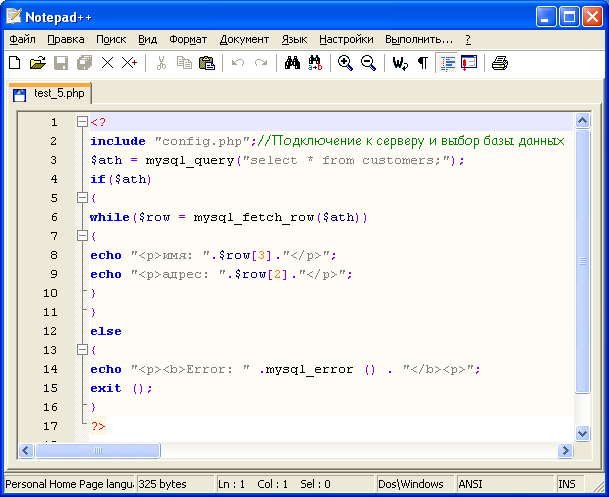This screenshot has width=609, height=497.
Task: Click the Paste clipboard icon
Action: click(x=207, y=63)
